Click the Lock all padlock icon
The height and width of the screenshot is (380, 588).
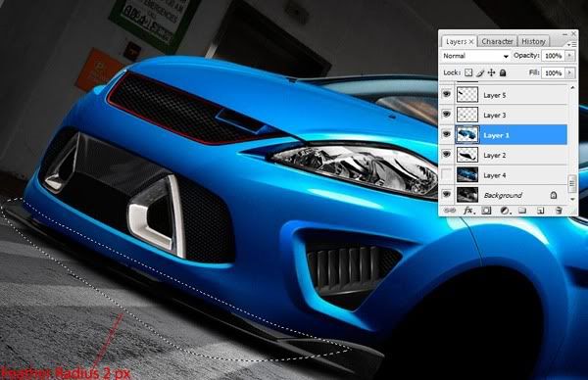pyautogui.click(x=503, y=72)
